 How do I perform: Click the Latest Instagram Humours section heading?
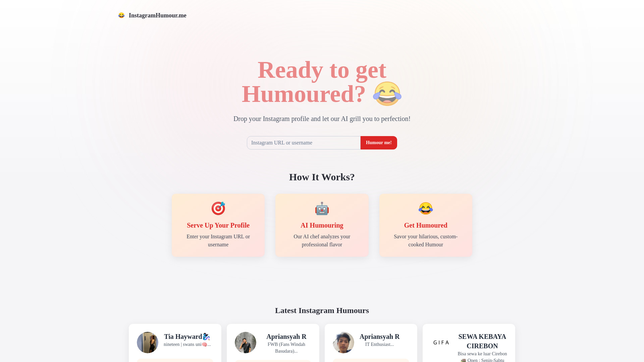pos(322,310)
